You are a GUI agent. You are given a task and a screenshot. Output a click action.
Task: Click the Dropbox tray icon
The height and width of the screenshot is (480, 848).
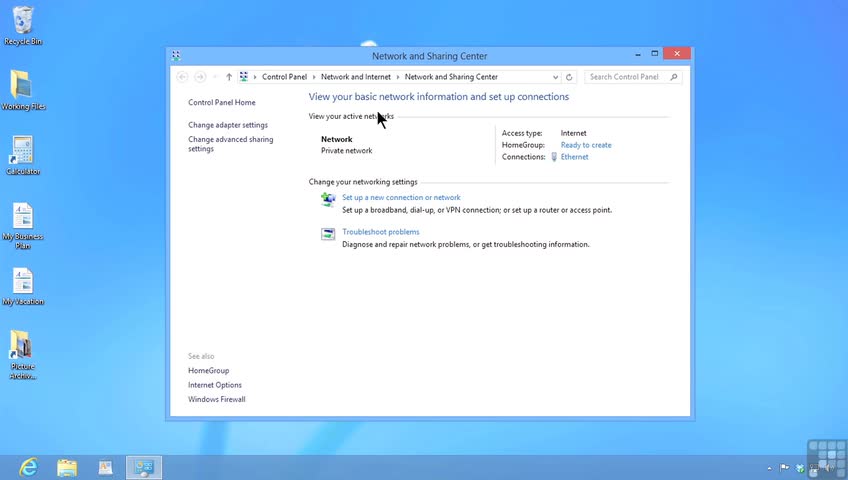click(x=800, y=468)
